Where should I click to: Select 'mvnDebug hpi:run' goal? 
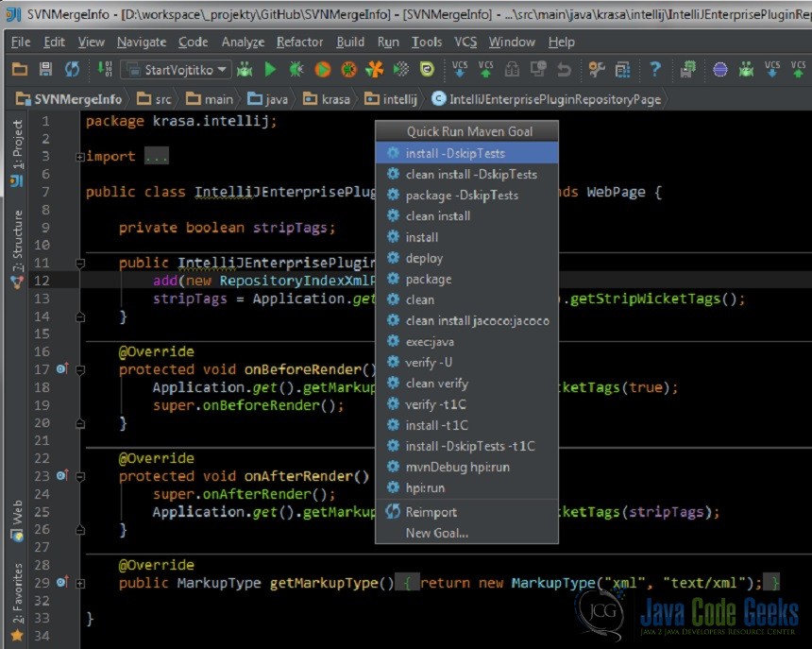[x=466, y=467]
